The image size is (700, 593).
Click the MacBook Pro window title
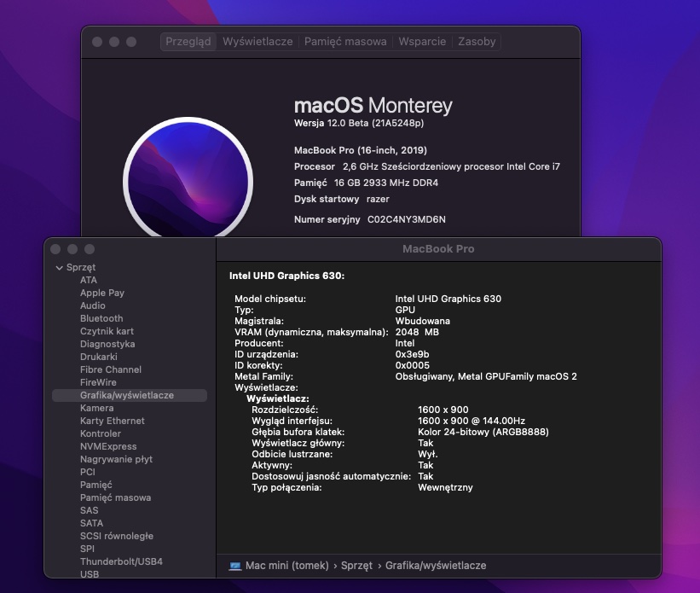pyautogui.click(x=438, y=249)
